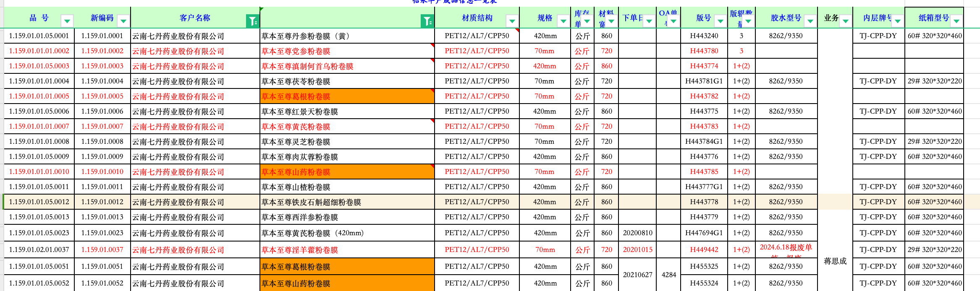This screenshot has height=291, width=980.
Task: Select red new code cell 1.159.01.0037
Action: click(102, 250)
